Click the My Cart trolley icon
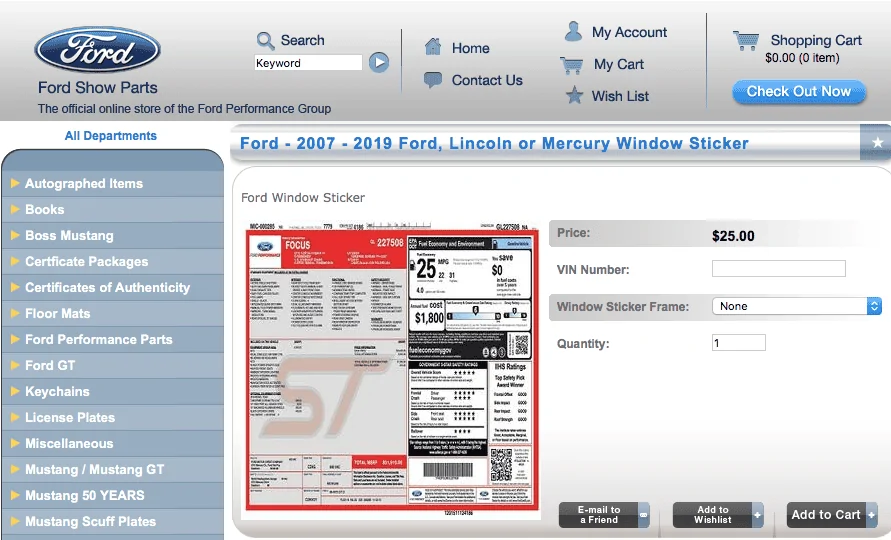 click(x=572, y=65)
